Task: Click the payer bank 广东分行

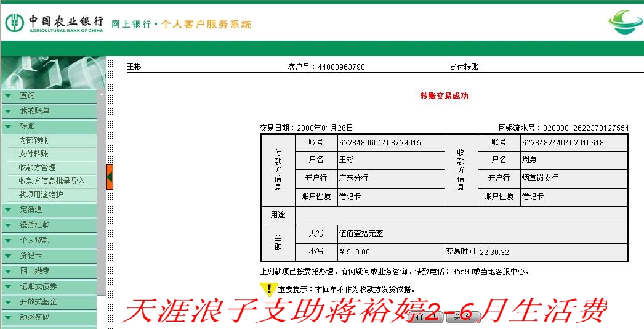Action: [x=353, y=178]
